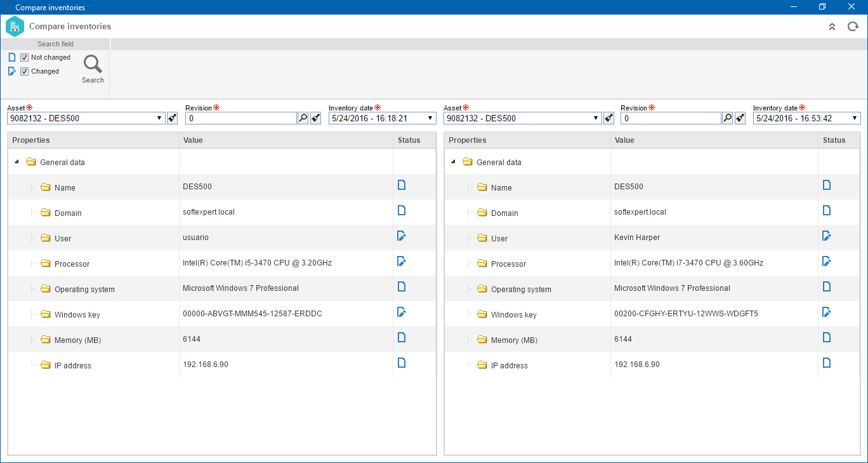
Task: Click the Search magnifier icon
Action: [x=93, y=64]
